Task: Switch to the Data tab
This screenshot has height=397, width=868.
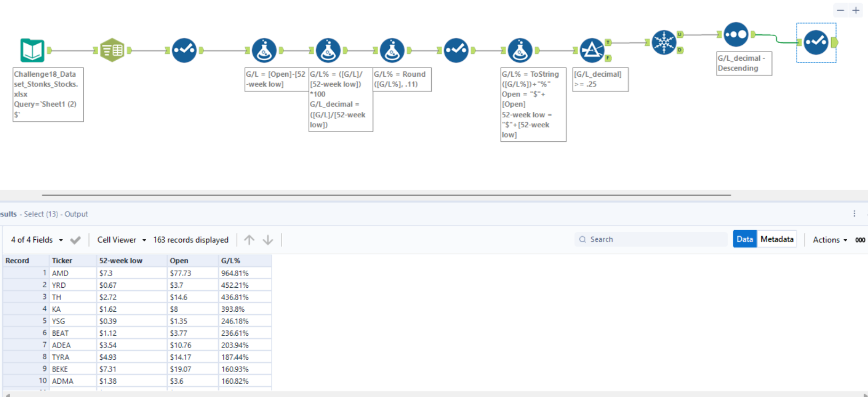Action: [744, 239]
